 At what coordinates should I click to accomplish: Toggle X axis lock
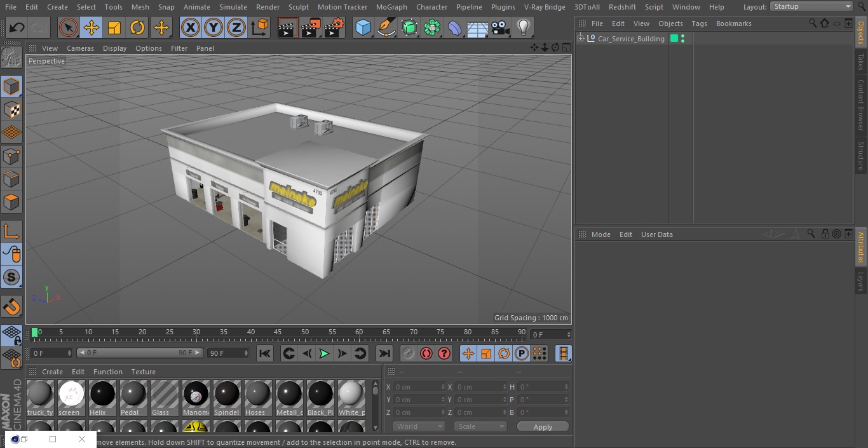pos(191,28)
